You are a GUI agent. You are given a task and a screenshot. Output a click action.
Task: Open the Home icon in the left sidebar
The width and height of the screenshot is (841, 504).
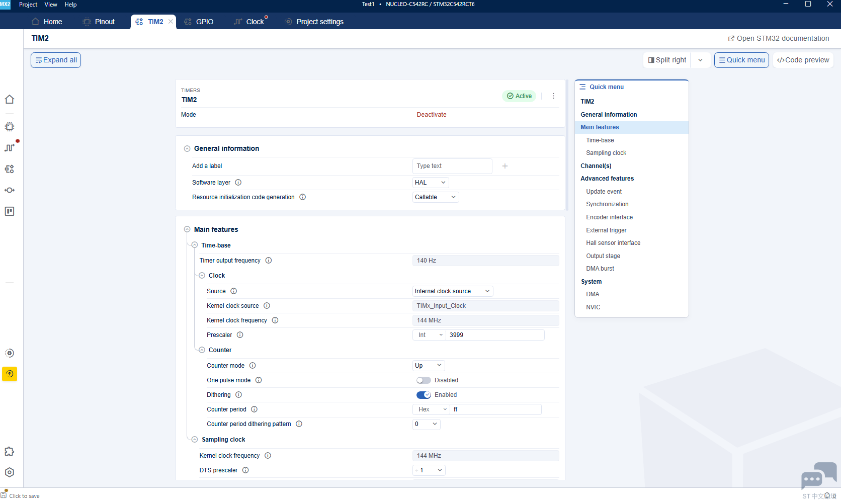pyautogui.click(x=10, y=100)
